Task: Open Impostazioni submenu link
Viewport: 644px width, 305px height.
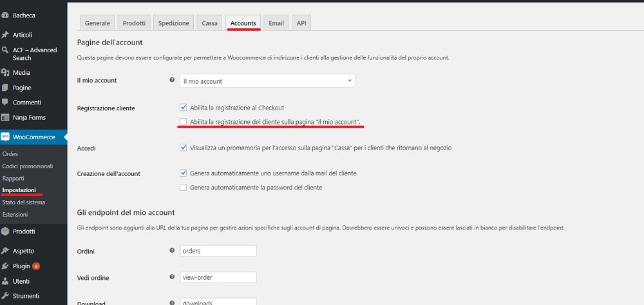Action: [19, 190]
